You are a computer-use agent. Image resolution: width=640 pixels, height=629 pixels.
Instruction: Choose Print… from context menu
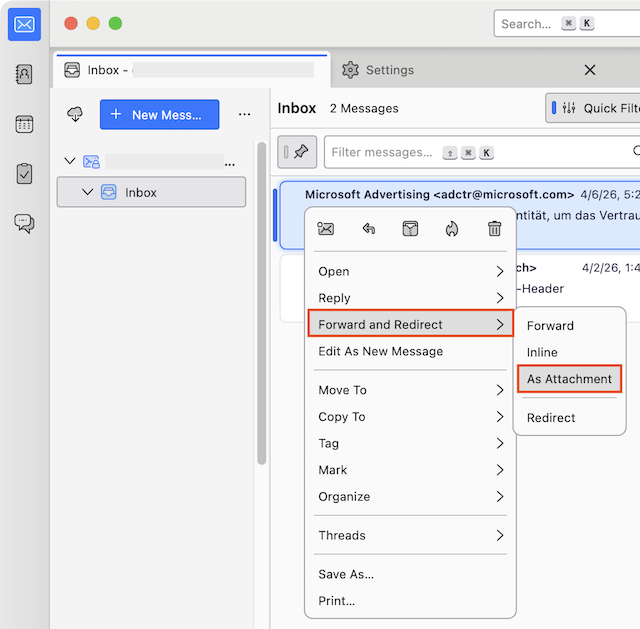[x=411, y=601]
